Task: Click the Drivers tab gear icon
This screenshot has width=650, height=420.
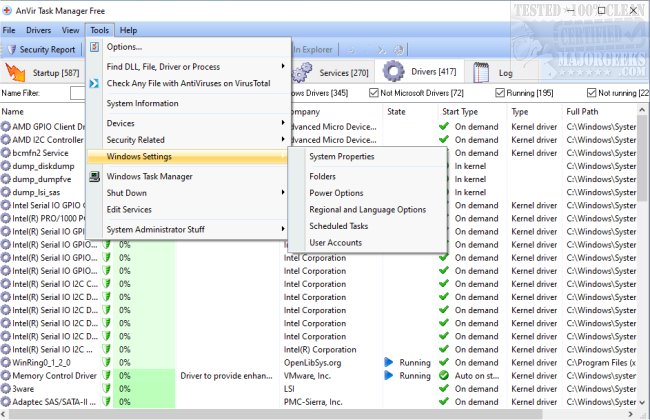Action: pos(393,71)
